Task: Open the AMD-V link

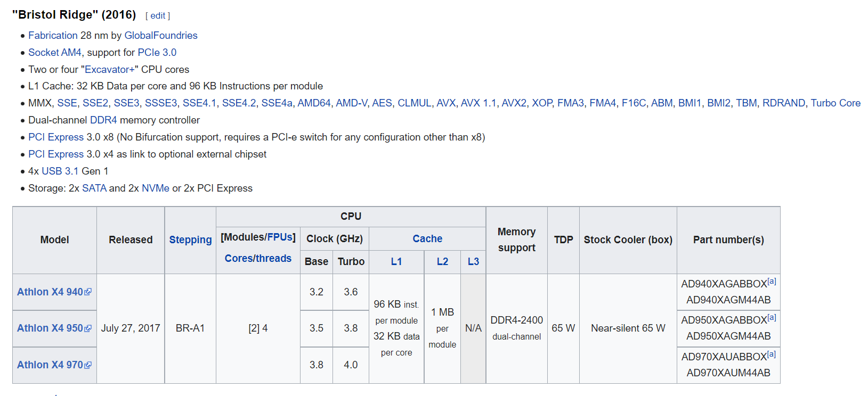Action: coord(351,103)
